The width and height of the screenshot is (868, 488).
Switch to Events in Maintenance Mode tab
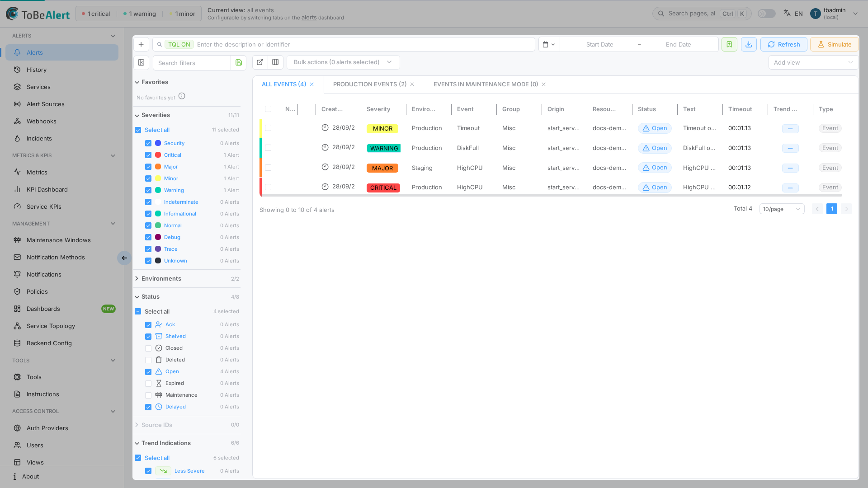[486, 84]
